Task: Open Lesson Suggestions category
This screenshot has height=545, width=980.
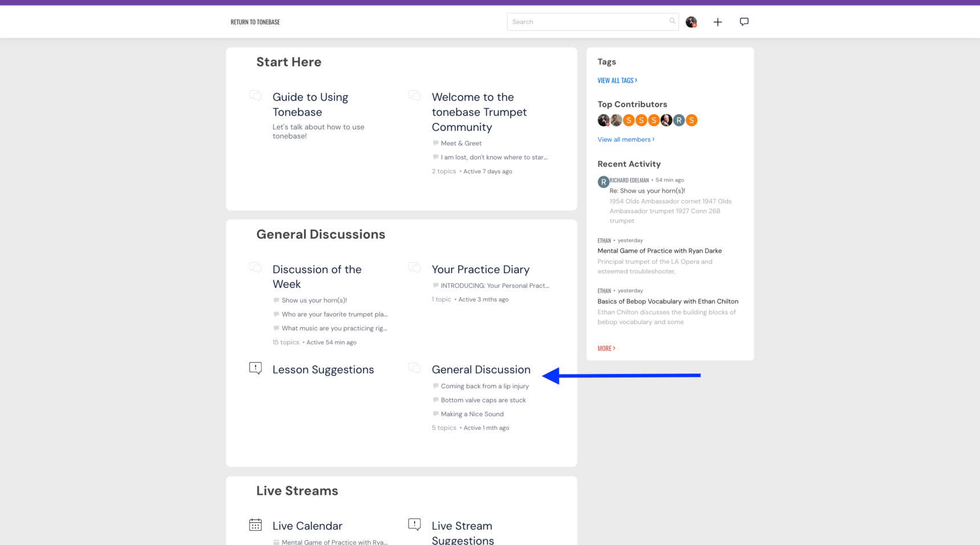Action: 323,369
